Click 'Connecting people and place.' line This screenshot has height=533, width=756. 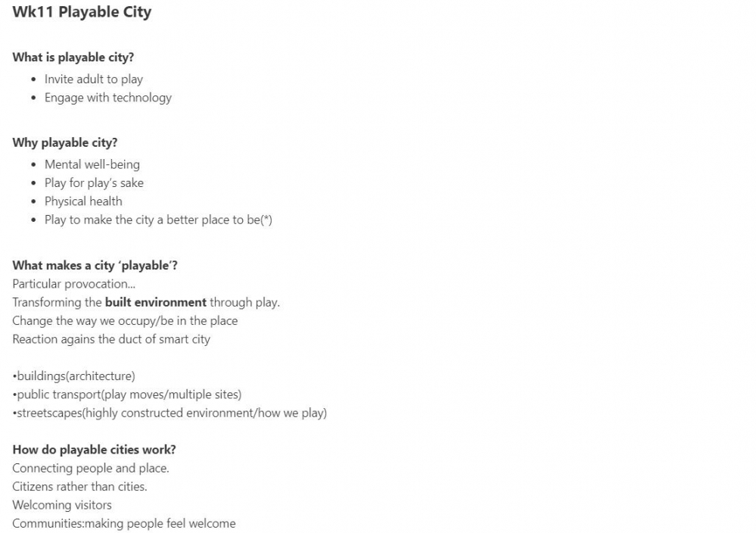(91, 468)
